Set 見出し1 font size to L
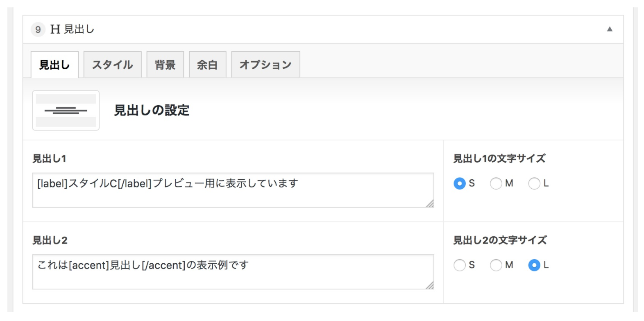Viewport: 644px width, 321px height. [534, 183]
